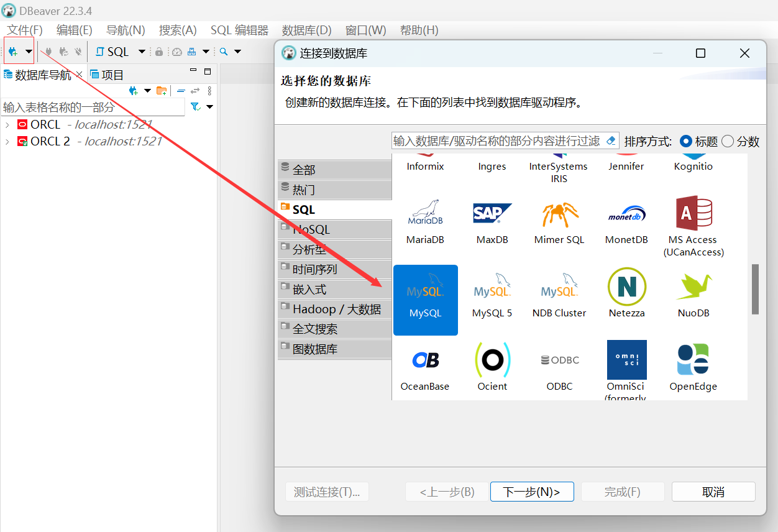
Task: Maximize the database navigator panel
Action: coord(208,71)
